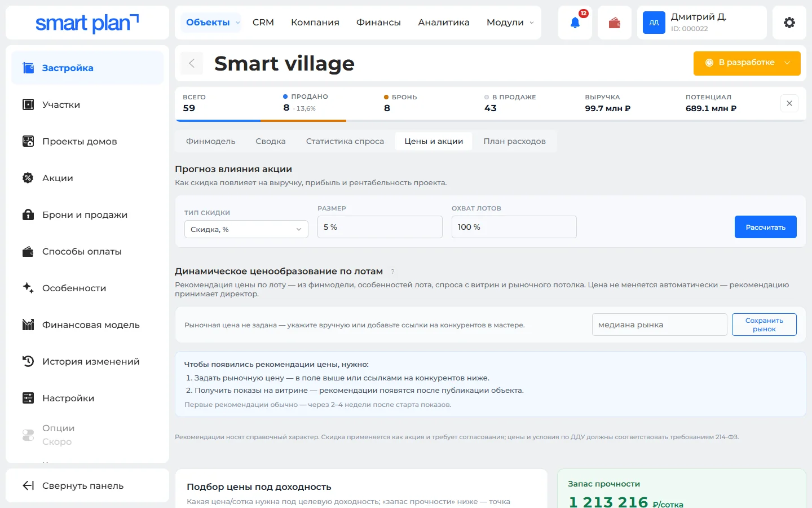Open the Тип скидки dropdown
Image resolution: width=812 pixels, height=508 pixels.
[246, 229]
